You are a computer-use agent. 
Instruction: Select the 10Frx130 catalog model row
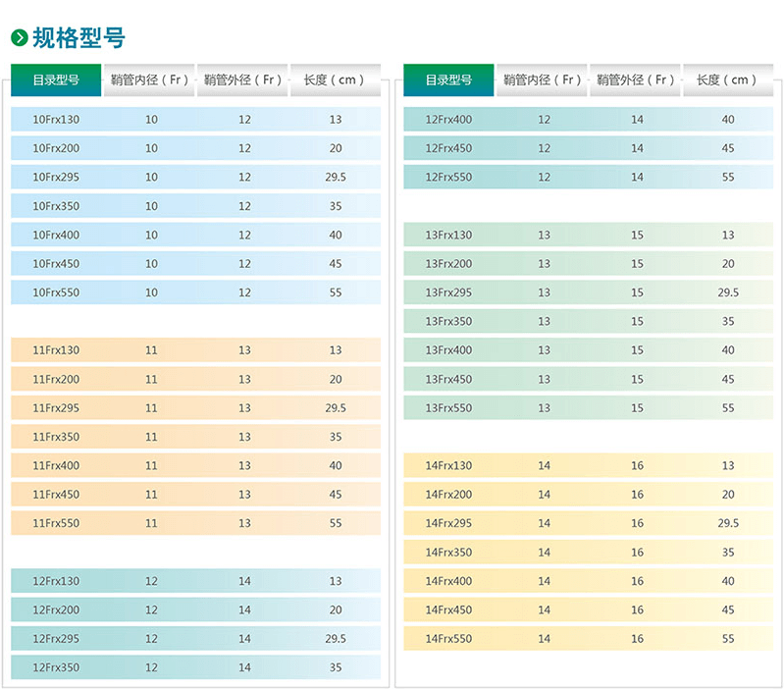(x=56, y=120)
